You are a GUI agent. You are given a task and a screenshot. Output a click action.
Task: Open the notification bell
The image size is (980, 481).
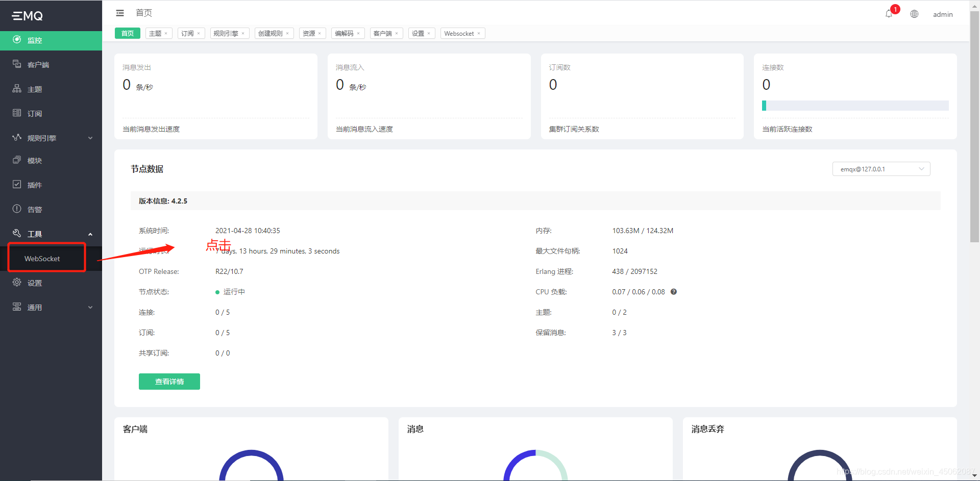click(x=889, y=14)
